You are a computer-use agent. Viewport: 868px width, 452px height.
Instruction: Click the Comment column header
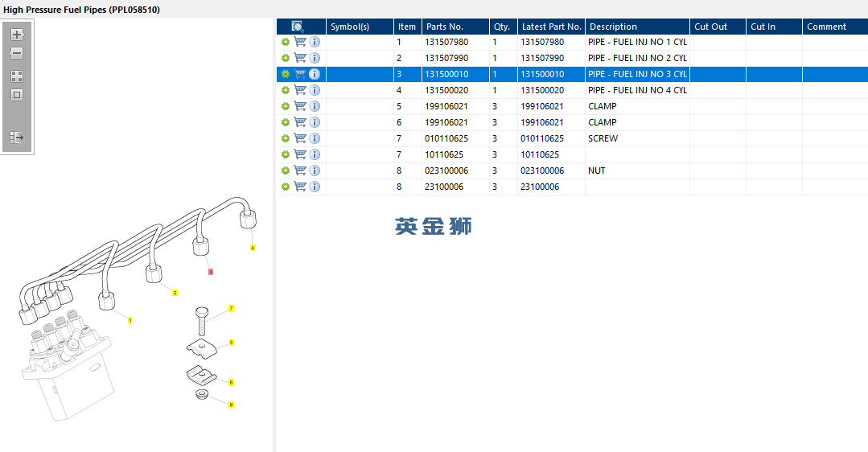point(835,27)
